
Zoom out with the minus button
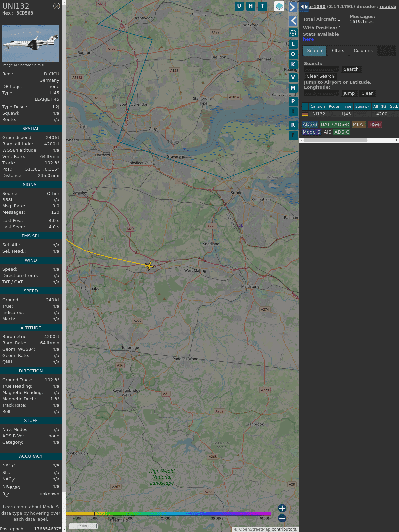[x=282, y=518]
